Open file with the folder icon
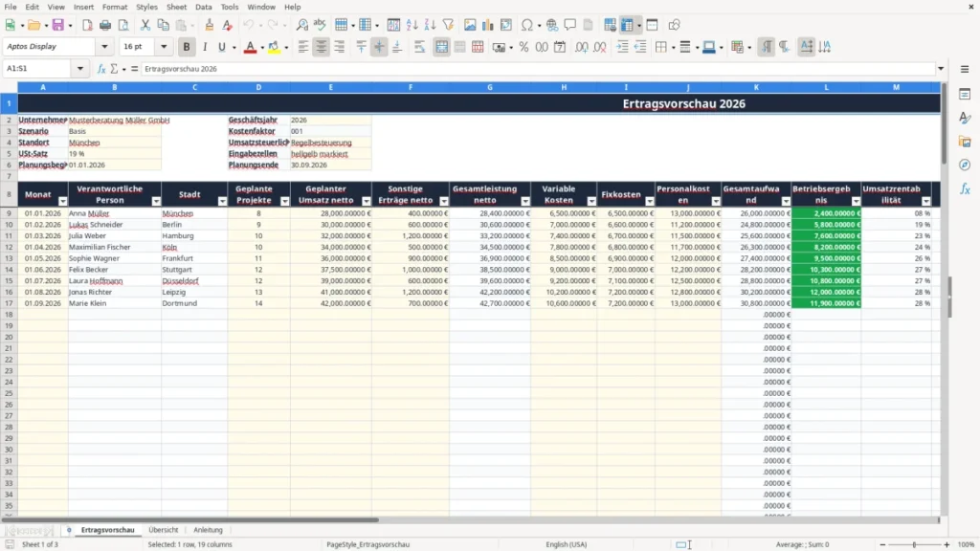The height and width of the screenshot is (551, 980). click(33, 25)
